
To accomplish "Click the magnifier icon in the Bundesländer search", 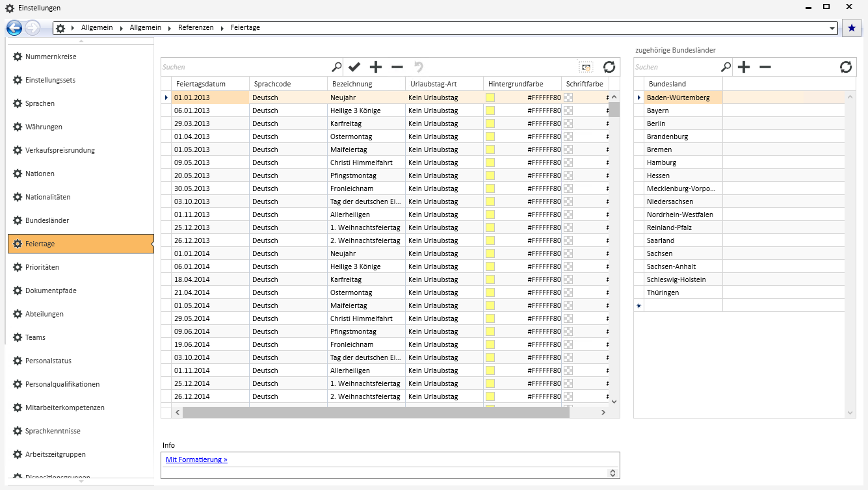I will (x=726, y=67).
